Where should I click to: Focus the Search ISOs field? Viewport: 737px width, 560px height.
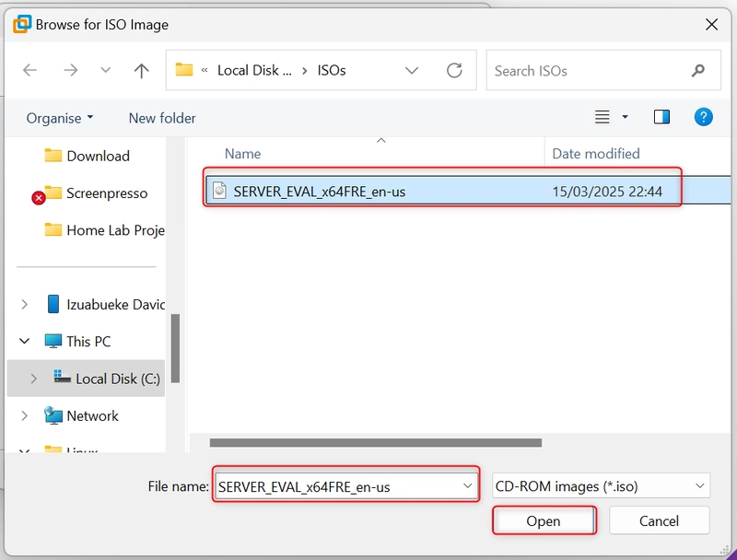[x=603, y=71]
